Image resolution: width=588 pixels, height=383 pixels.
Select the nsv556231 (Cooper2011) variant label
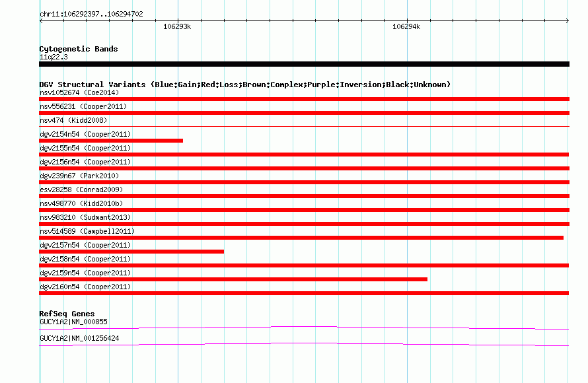tap(83, 106)
